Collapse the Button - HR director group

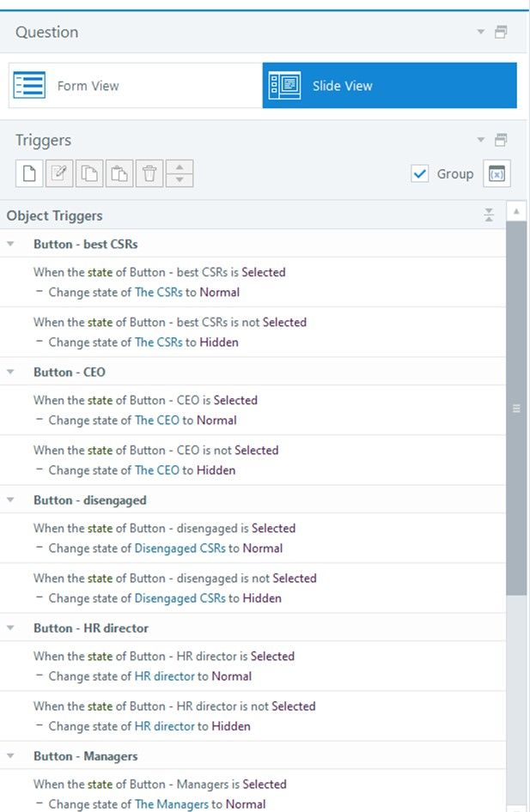(11, 627)
